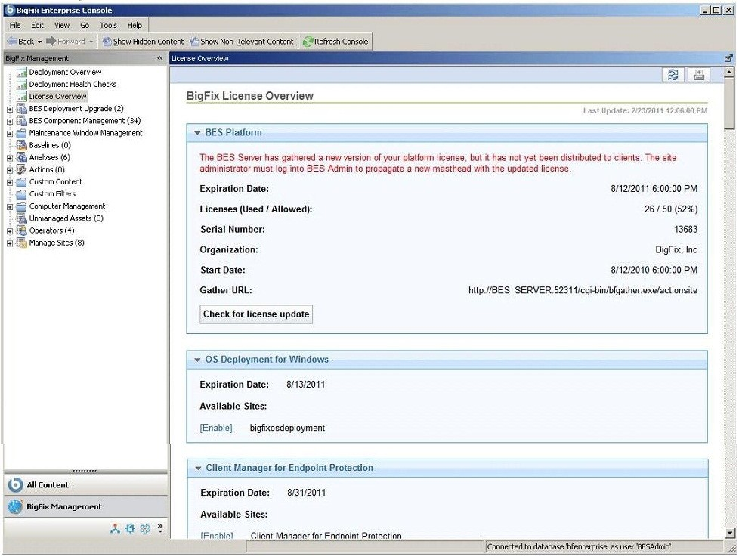This screenshot has width=739, height=560.
Task: Open the Help menu
Action: (135, 26)
